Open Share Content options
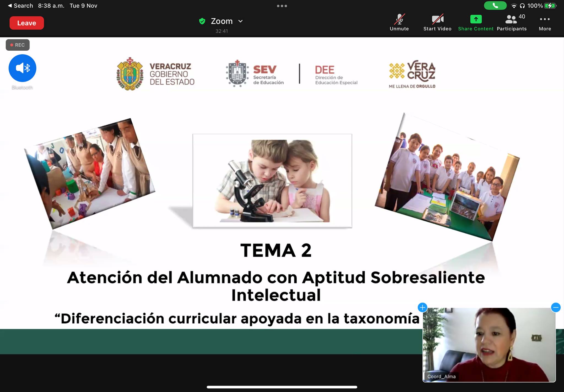 [476, 23]
